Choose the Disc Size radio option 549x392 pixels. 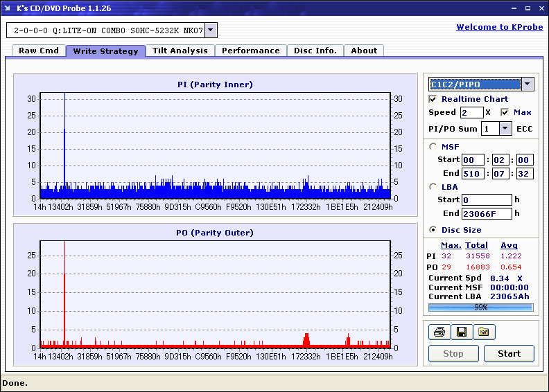click(x=433, y=230)
